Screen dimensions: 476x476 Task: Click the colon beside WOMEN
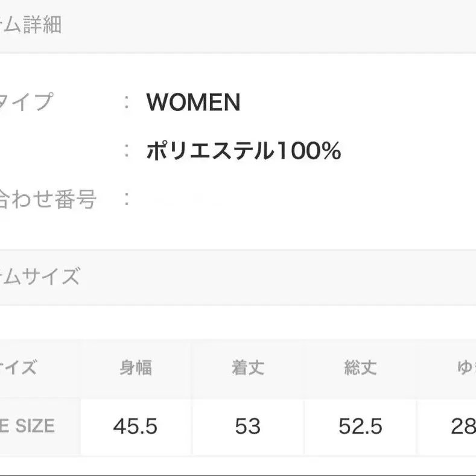pos(127,103)
